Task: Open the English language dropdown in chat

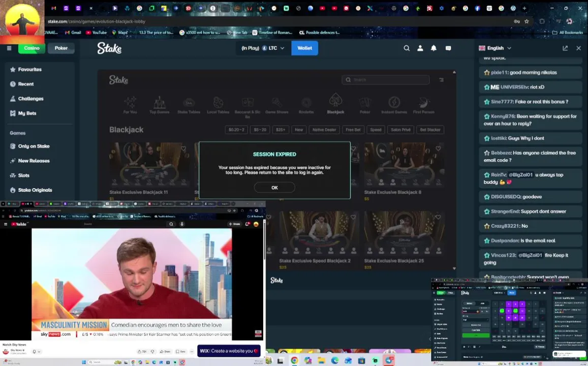Action: 495,48
